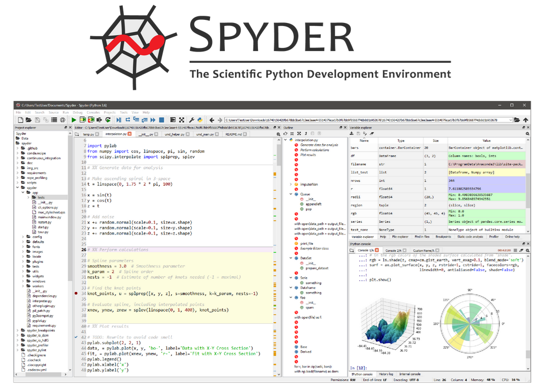
Task: Click the @ symbol finder icon
Action: coord(62,120)
